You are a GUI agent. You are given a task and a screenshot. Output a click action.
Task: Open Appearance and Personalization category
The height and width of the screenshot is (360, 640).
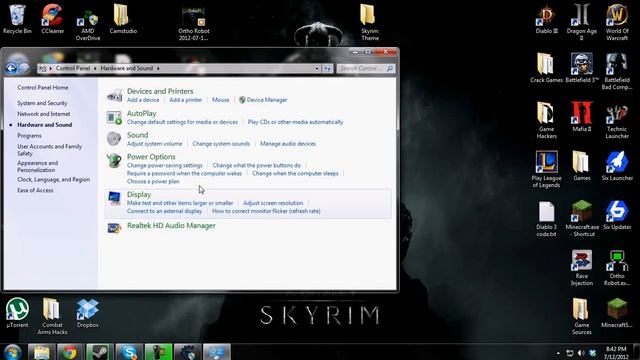(38, 166)
